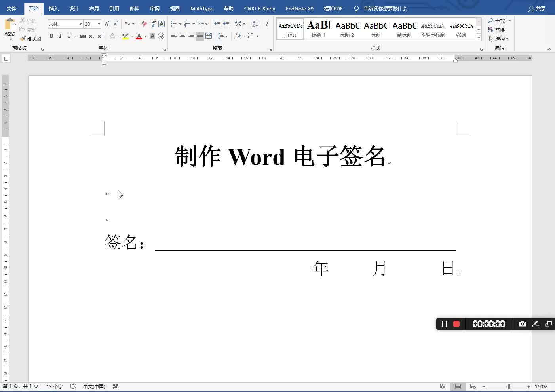Apply the 标题 2 heading style
The image size is (555, 392).
[347, 29]
